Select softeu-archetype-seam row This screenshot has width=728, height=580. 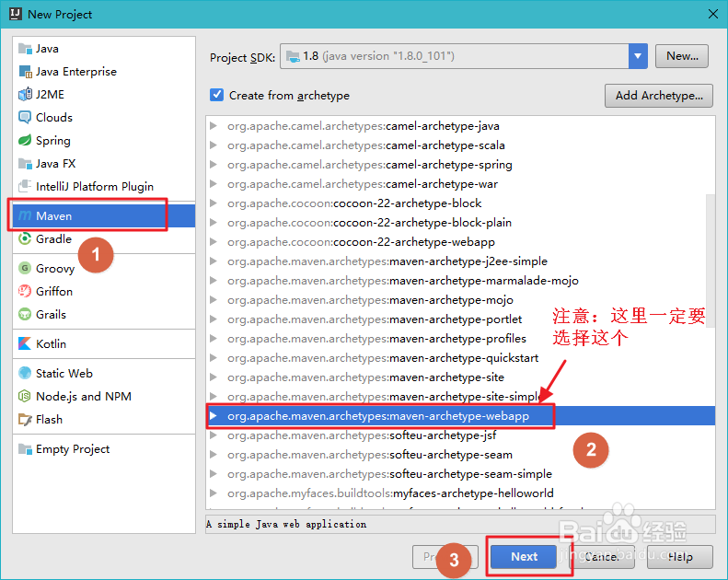(x=460, y=455)
